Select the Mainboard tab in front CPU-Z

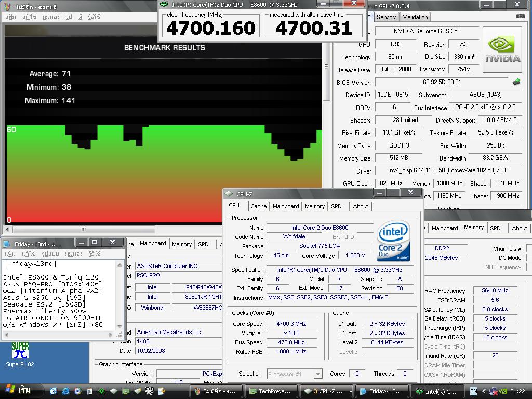(x=286, y=206)
